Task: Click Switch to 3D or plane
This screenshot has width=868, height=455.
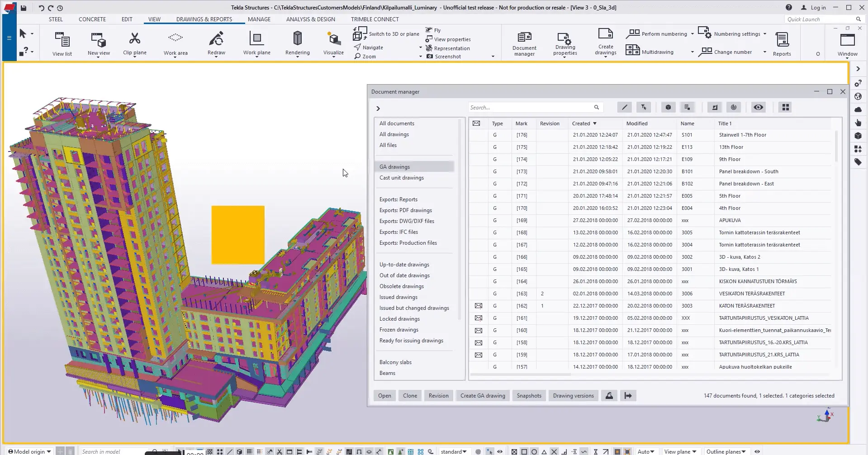Action: (386, 33)
